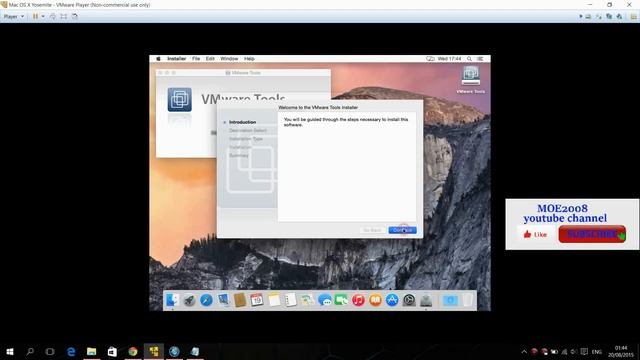Open the Windows Store from the taskbar
Viewport: 640px width, 360px height.
click(112, 351)
